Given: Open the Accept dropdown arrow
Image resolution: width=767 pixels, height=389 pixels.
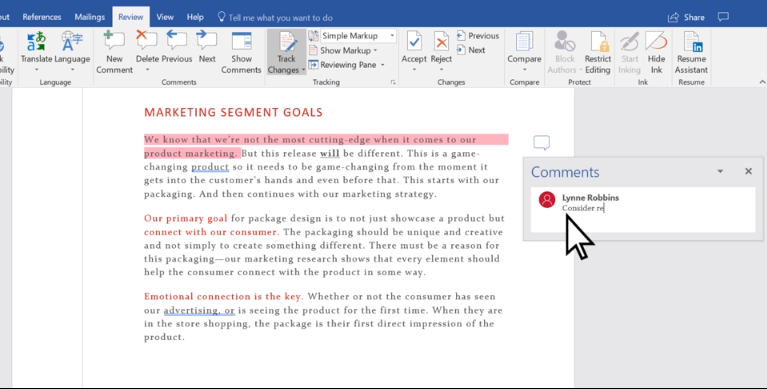Looking at the screenshot, I should 414,70.
